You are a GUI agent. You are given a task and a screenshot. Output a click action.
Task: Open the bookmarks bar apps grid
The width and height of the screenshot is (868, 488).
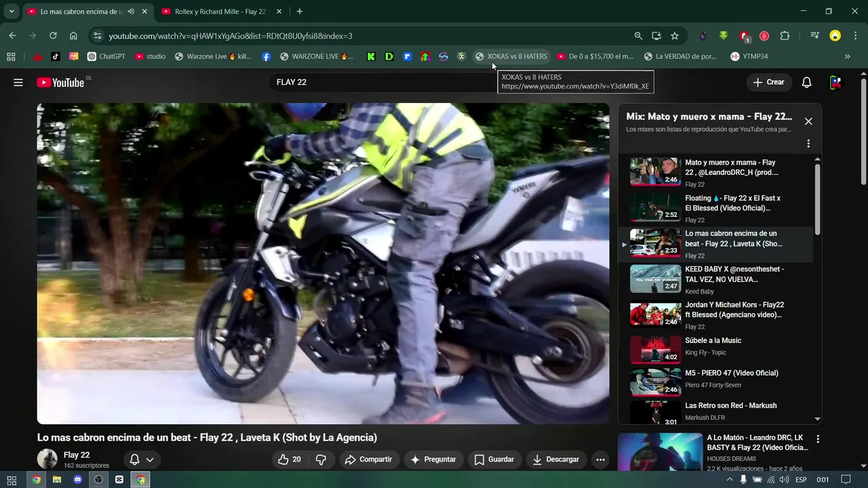point(11,56)
